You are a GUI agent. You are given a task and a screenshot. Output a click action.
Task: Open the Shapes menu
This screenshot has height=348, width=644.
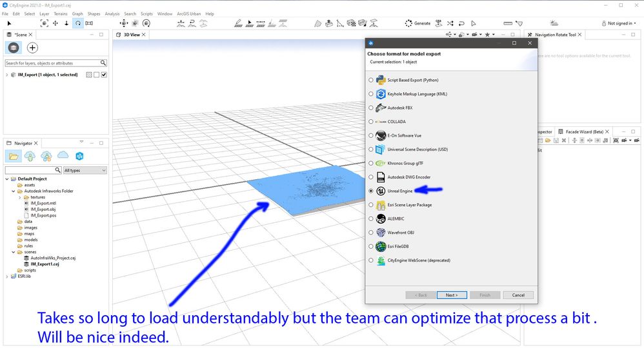[94, 14]
